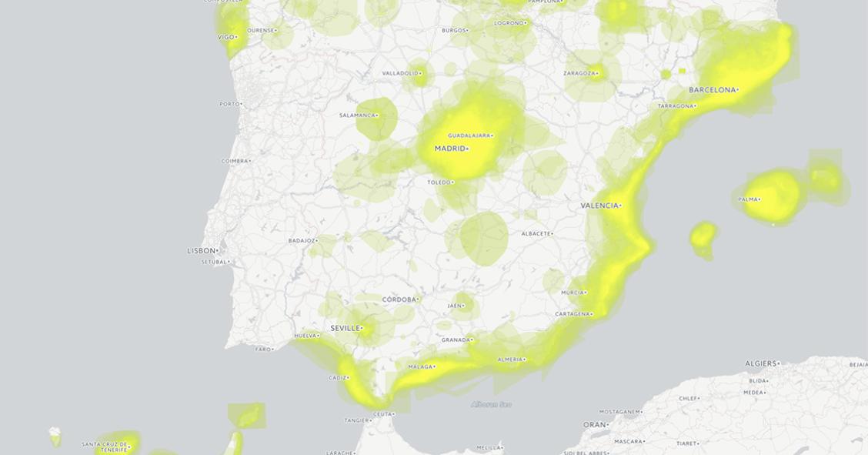This screenshot has height=455, width=868.
Task: Select the Guadalajara label on the map
Action: [468, 134]
